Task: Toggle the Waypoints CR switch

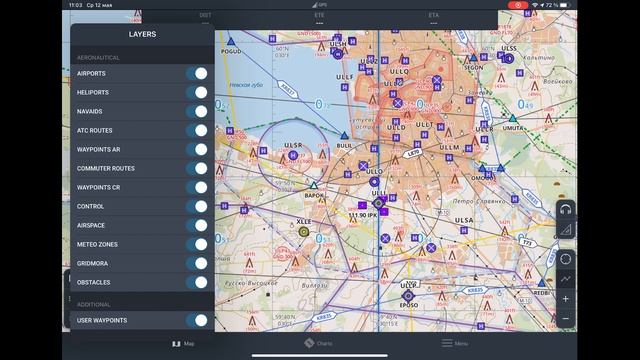Action: 197,187
